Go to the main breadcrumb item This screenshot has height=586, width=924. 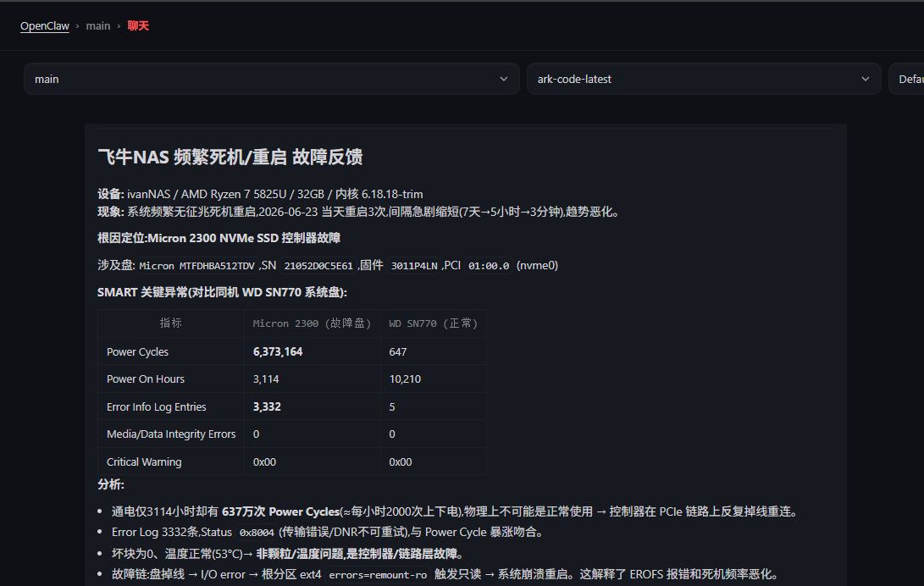[98, 26]
